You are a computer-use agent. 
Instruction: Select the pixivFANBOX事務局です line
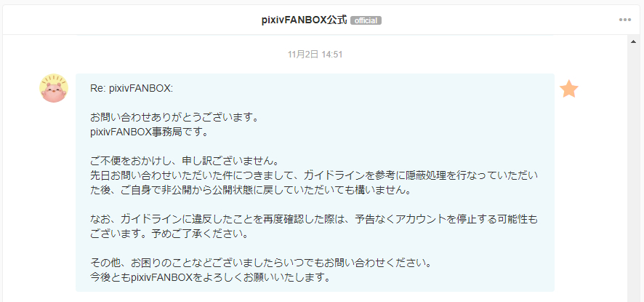[150, 132]
